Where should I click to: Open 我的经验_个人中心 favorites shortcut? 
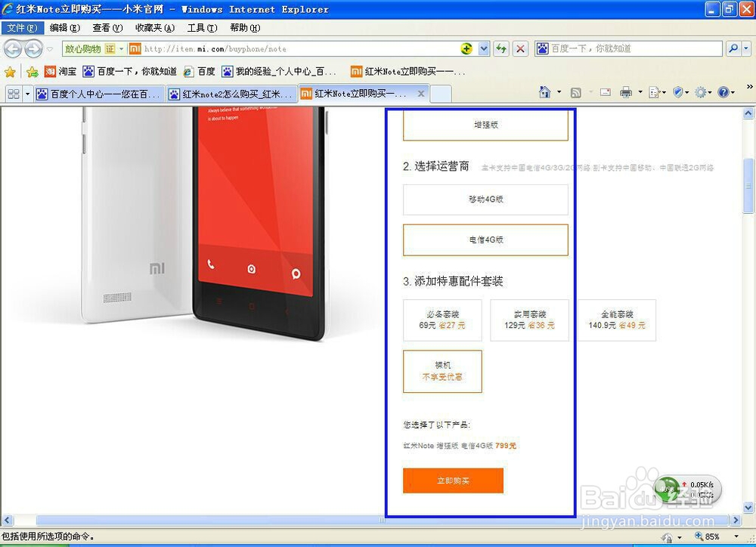coord(279,72)
